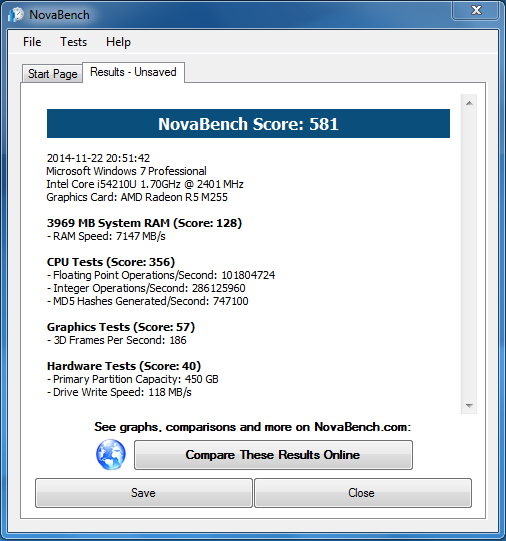The width and height of the screenshot is (506, 541).
Task: Click the results panel scrollbar track
Action: [x=469, y=254]
